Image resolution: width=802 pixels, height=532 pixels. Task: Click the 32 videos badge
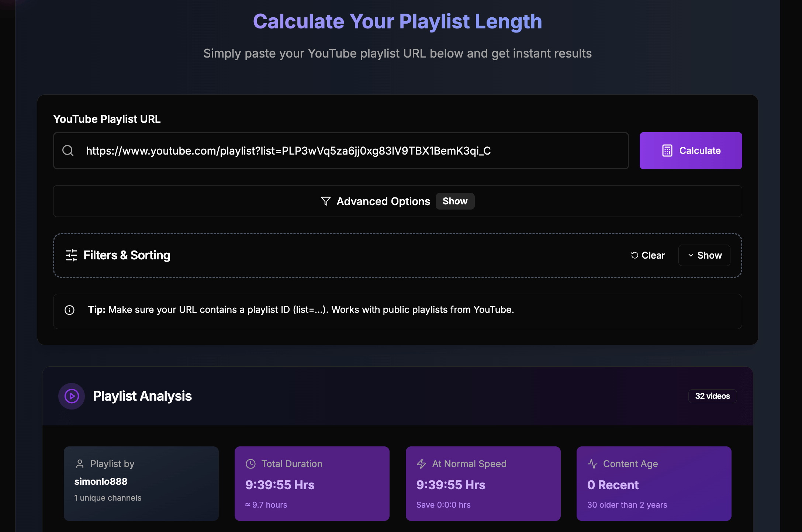(x=712, y=396)
